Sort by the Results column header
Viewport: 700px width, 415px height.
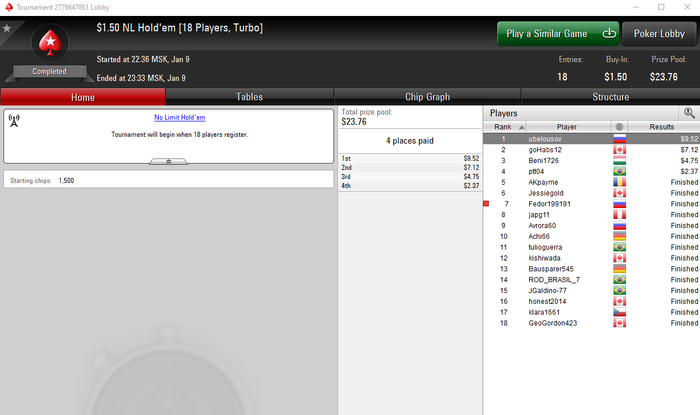664,127
